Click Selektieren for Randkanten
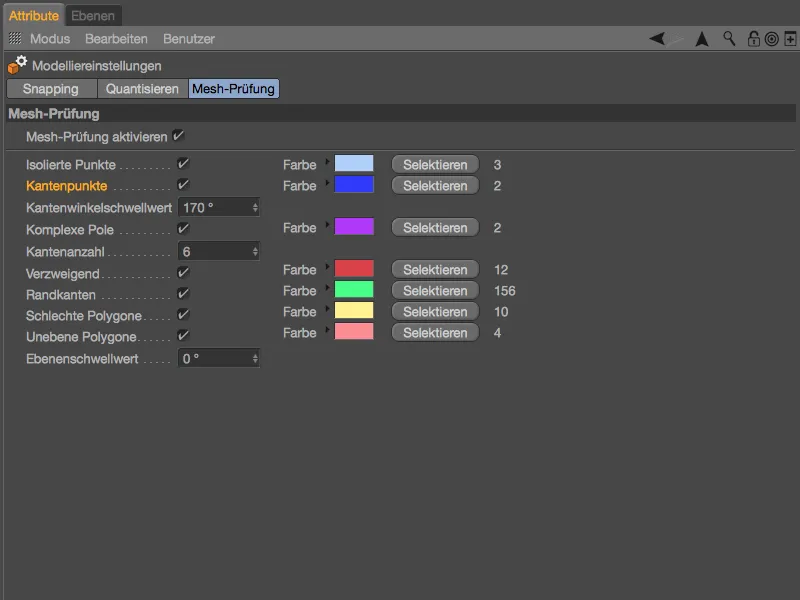This screenshot has height=600, width=800. coord(435,290)
